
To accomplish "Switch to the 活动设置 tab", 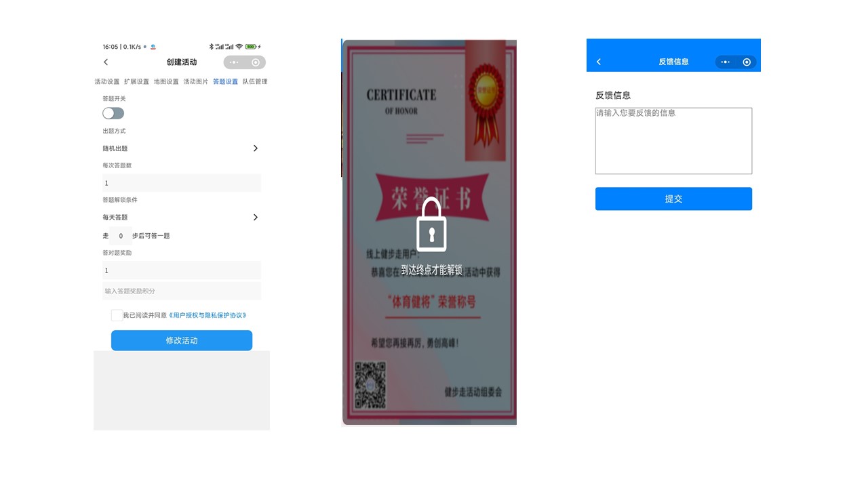I will tap(106, 81).
